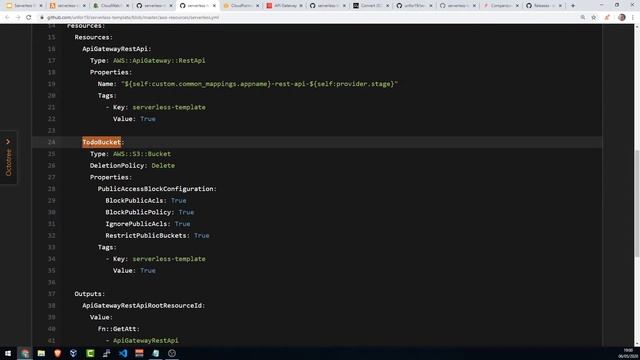Click serverless-template key value on line 34
Screen dimensions: 640x360
[169, 259]
